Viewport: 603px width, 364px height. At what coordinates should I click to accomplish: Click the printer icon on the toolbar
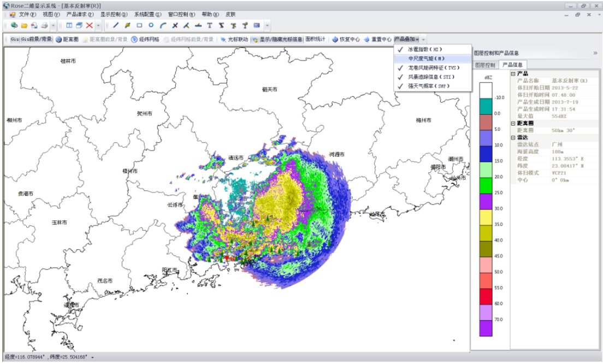pos(44,26)
